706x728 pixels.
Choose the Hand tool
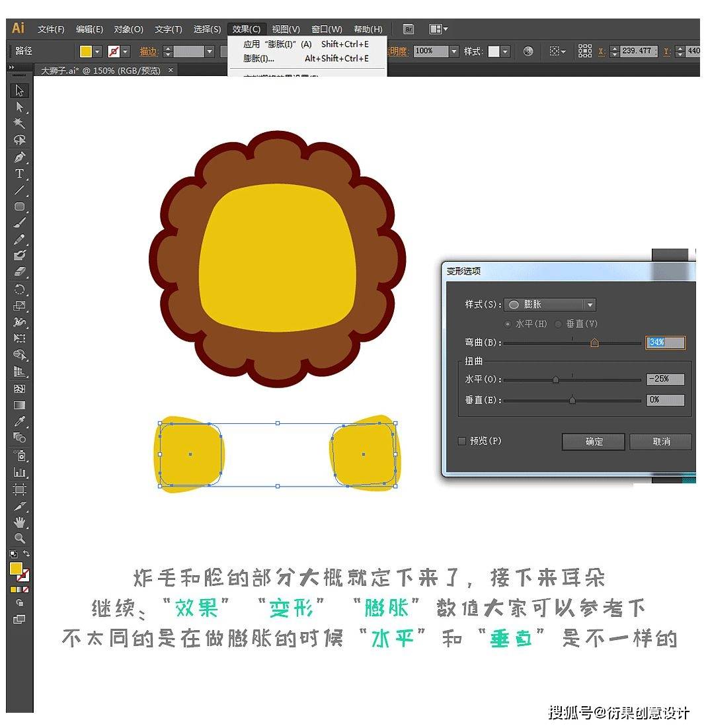point(20,522)
